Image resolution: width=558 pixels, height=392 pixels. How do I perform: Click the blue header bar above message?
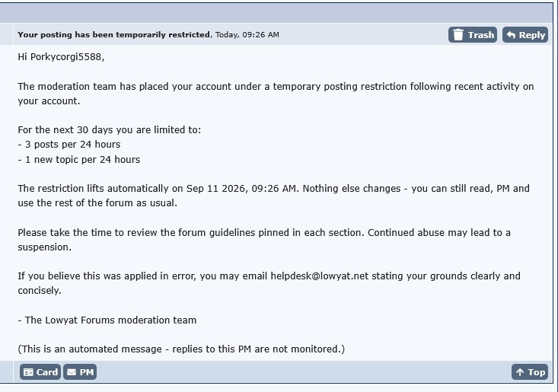point(276,13)
